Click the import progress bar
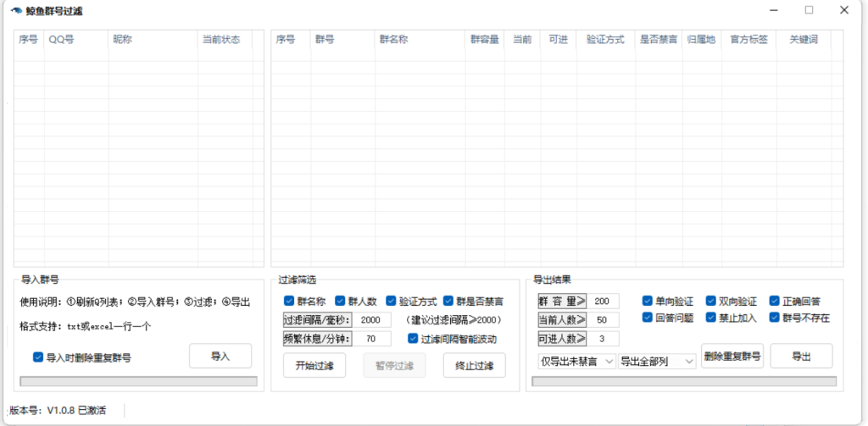 click(x=138, y=382)
